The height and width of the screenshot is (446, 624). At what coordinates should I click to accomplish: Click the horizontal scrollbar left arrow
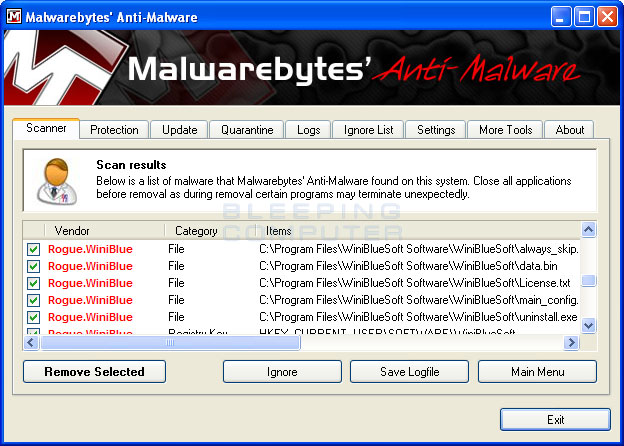click(31, 343)
